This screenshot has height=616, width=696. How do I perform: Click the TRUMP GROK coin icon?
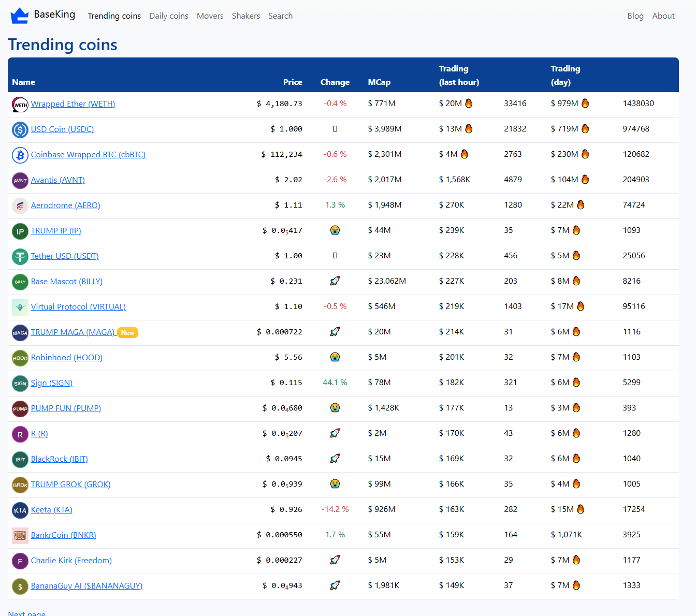[x=20, y=485]
